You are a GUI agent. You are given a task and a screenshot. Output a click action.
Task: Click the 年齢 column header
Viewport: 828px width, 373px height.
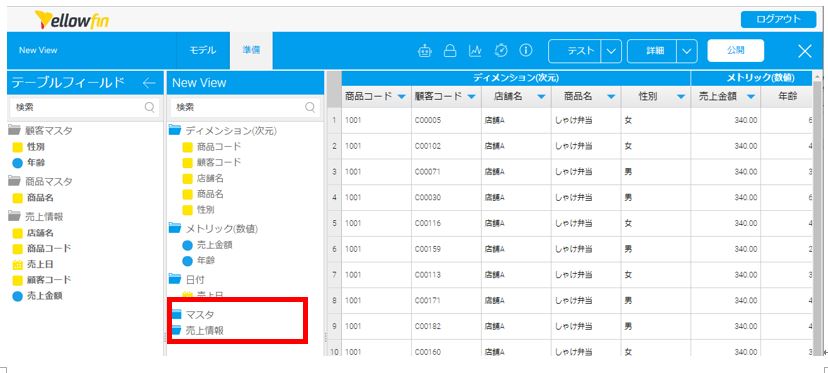(786, 96)
